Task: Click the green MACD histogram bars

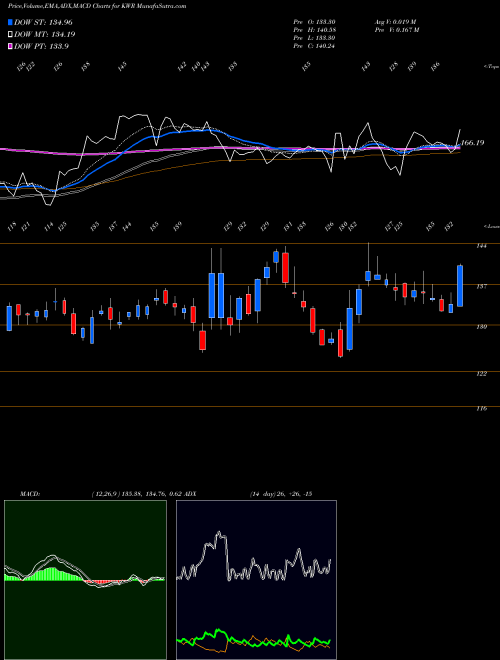Action: 51,575
